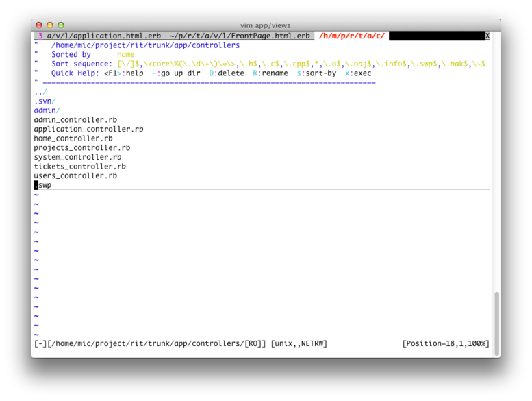Open tickets_controller.rb file

tap(79, 167)
